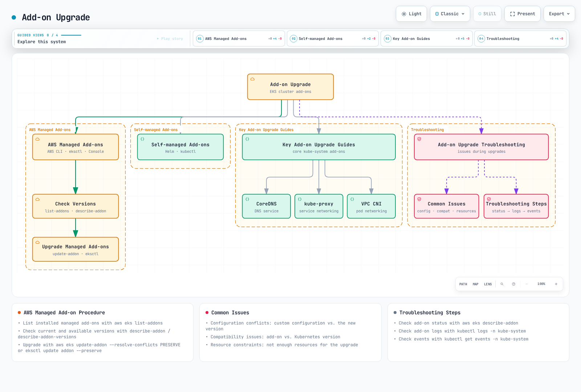This screenshot has width=581, height=392.
Task: Select guided view 03 Key Add-on Guides
Action: 426,38
